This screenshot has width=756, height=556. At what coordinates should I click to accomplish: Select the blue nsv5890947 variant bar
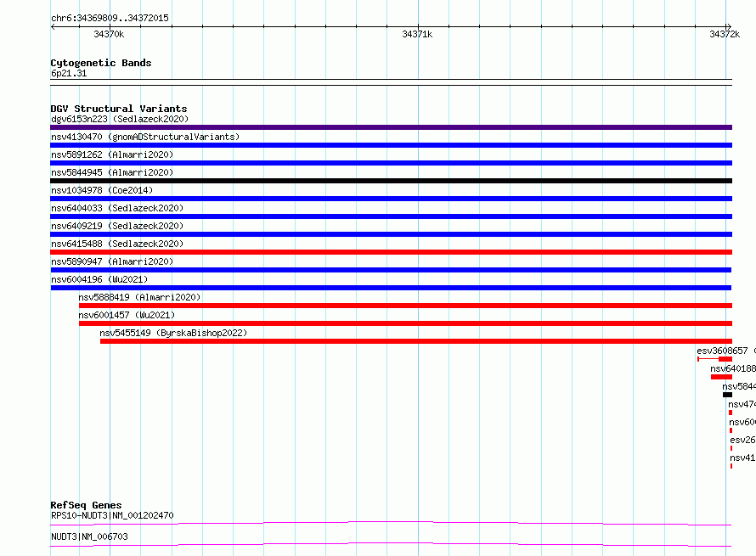click(x=391, y=270)
